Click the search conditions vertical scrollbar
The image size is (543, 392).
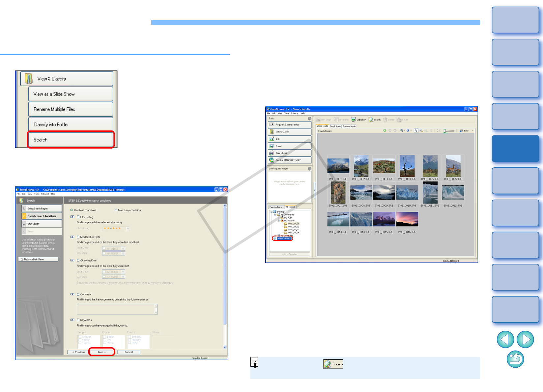pos(225,276)
